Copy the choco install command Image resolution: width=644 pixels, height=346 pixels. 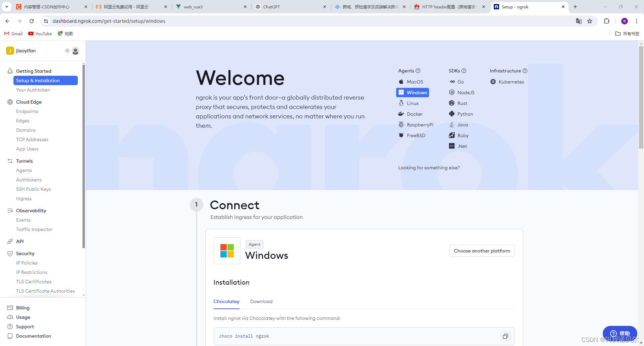pyautogui.click(x=505, y=336)
